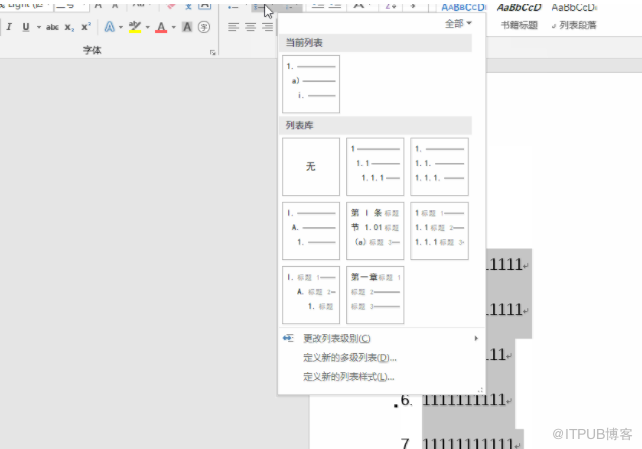
Task: Choose 定义新的列表样式 menu entry
Action: click(x=348, y=377)
